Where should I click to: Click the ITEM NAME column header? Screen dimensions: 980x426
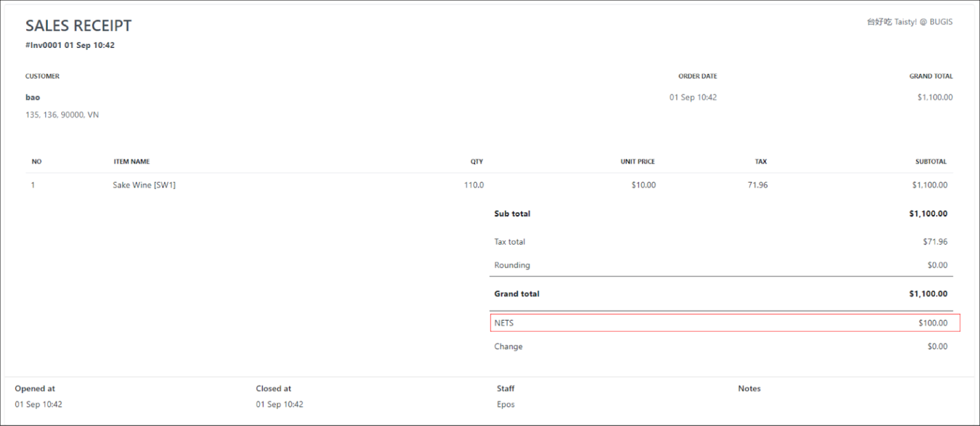coord(131,162)
